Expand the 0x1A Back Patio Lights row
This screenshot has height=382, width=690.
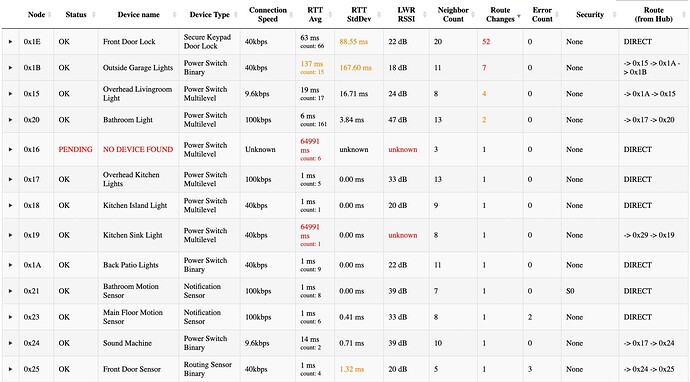[11, 265]
